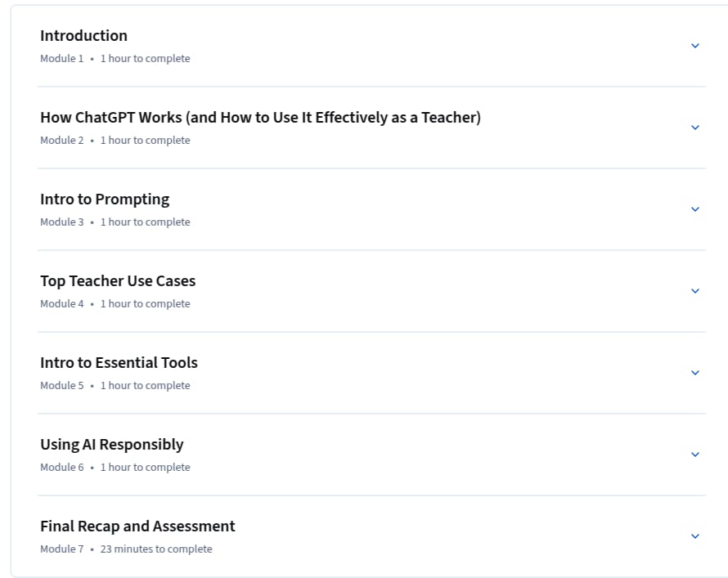Expand Top Teacher Use Cases chevron
728x578 pixels.
(695, 291)
